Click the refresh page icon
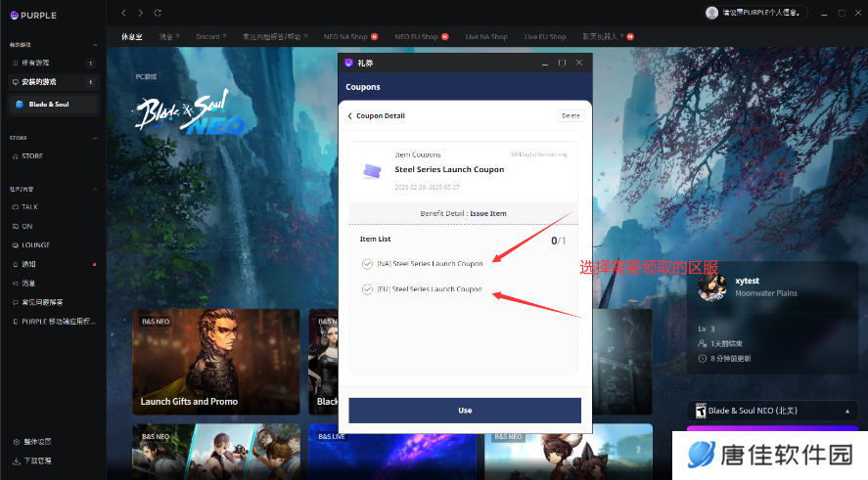 (158, 13)
